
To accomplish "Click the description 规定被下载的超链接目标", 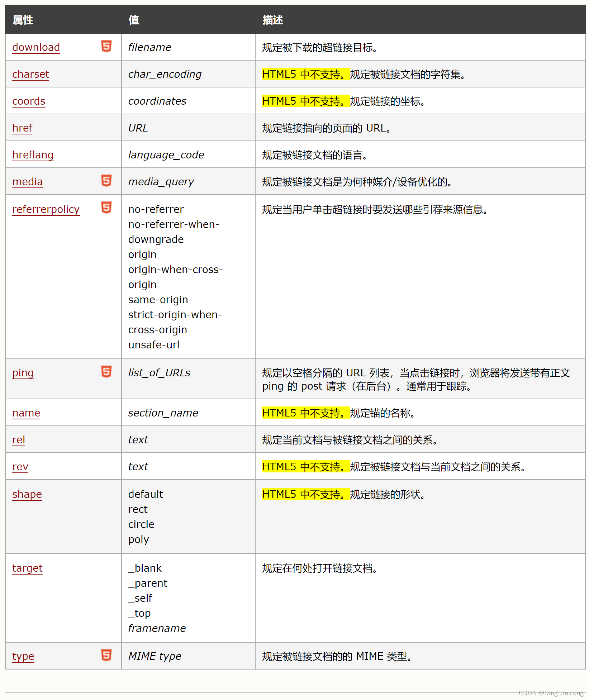I will (320, 47).
